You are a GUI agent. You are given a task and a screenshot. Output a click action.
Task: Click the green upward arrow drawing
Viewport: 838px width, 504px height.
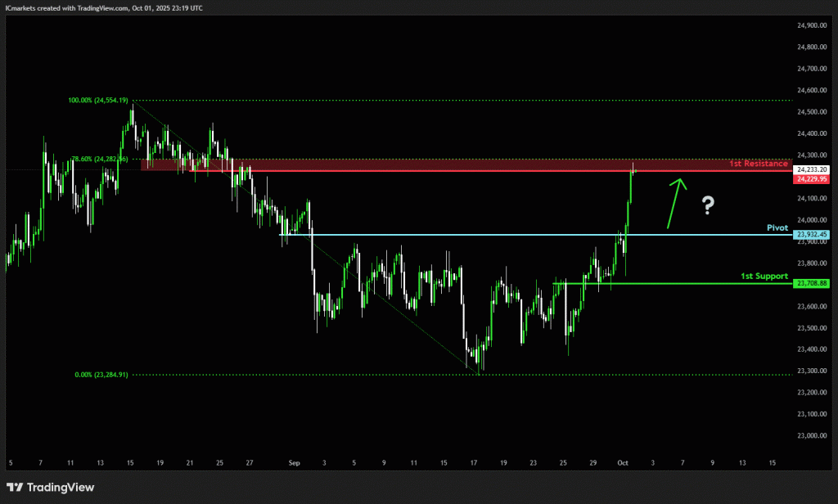(676, 202)
